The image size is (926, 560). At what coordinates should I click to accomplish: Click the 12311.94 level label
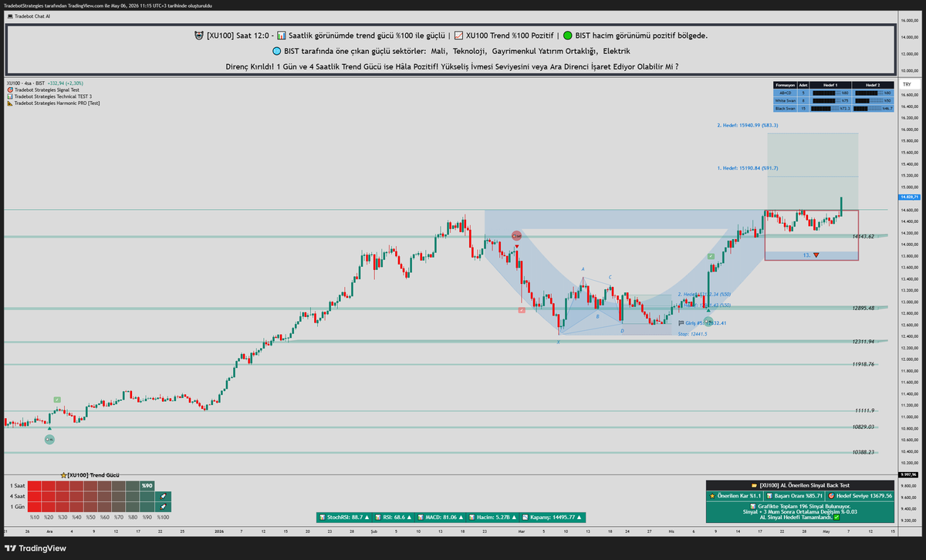863,341
